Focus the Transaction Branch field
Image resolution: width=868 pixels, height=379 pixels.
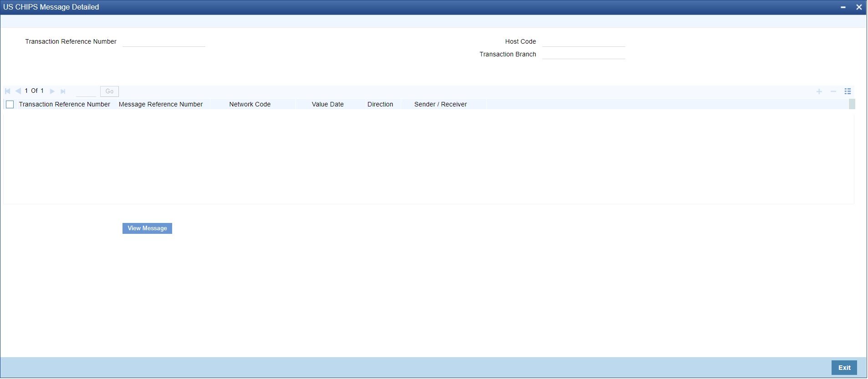584,54
